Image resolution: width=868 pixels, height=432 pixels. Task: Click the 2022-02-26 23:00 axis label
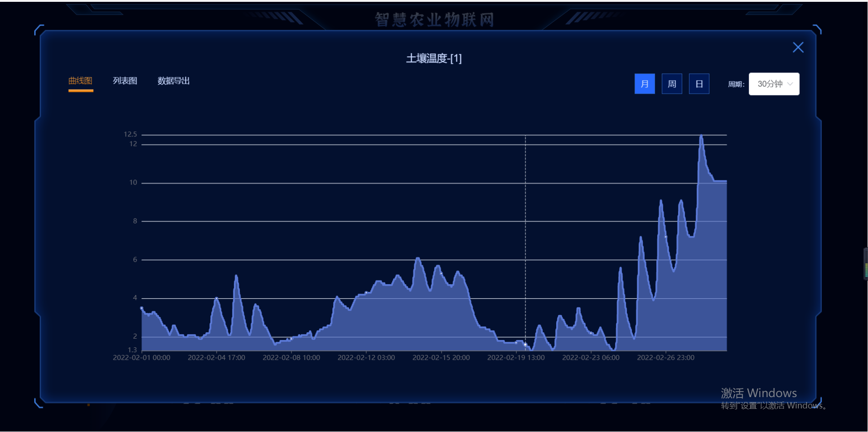pyautogui.click(x=665, y=358)
